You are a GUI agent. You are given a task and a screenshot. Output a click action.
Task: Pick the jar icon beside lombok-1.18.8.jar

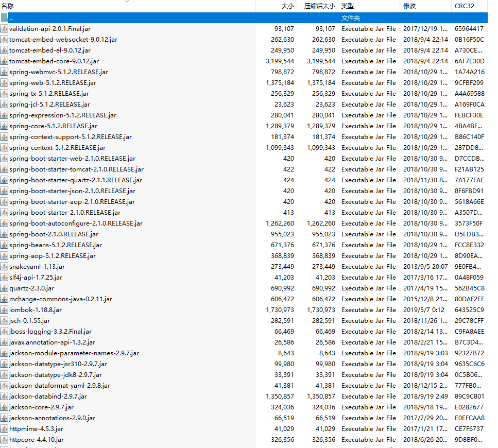4,309
